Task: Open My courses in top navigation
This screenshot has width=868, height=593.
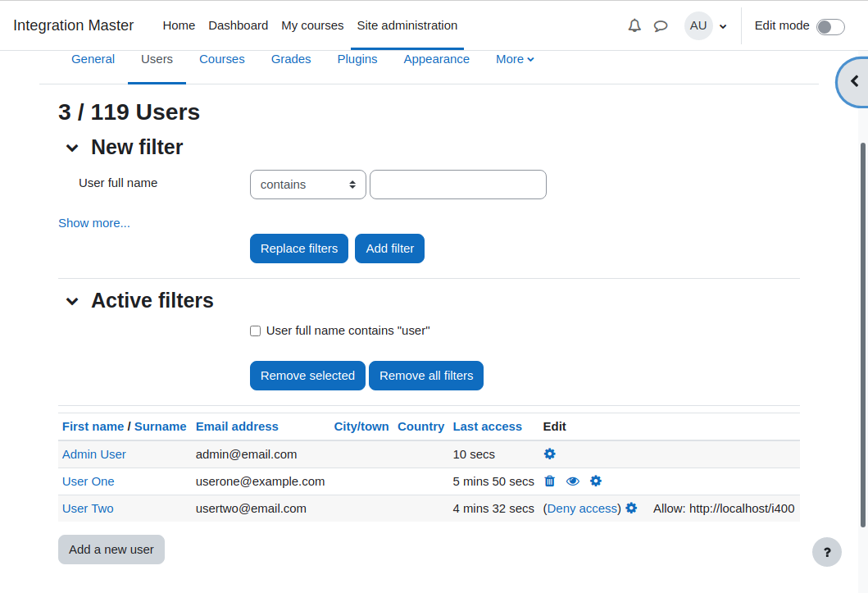Action: point(312,25)
